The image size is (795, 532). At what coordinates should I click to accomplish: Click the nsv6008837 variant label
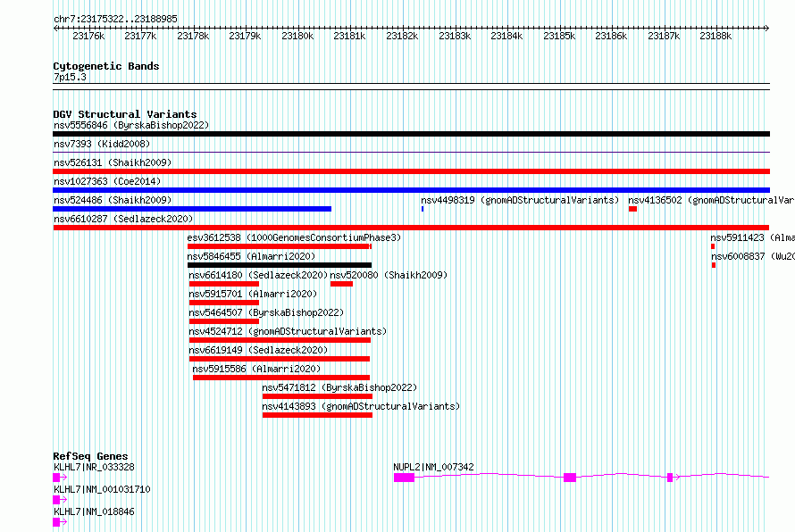pos(753,256)
